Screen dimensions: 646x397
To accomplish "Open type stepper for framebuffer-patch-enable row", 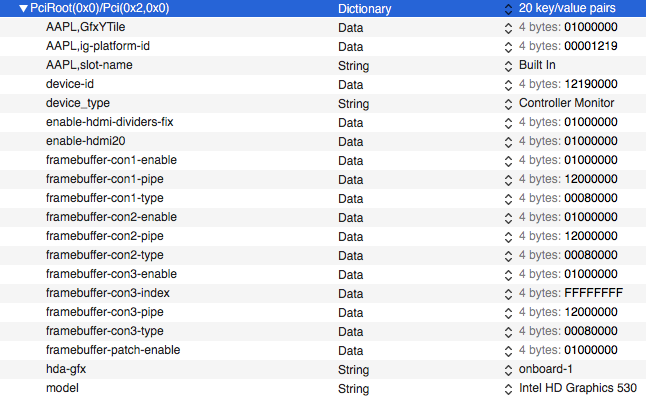I will [508, 350].
